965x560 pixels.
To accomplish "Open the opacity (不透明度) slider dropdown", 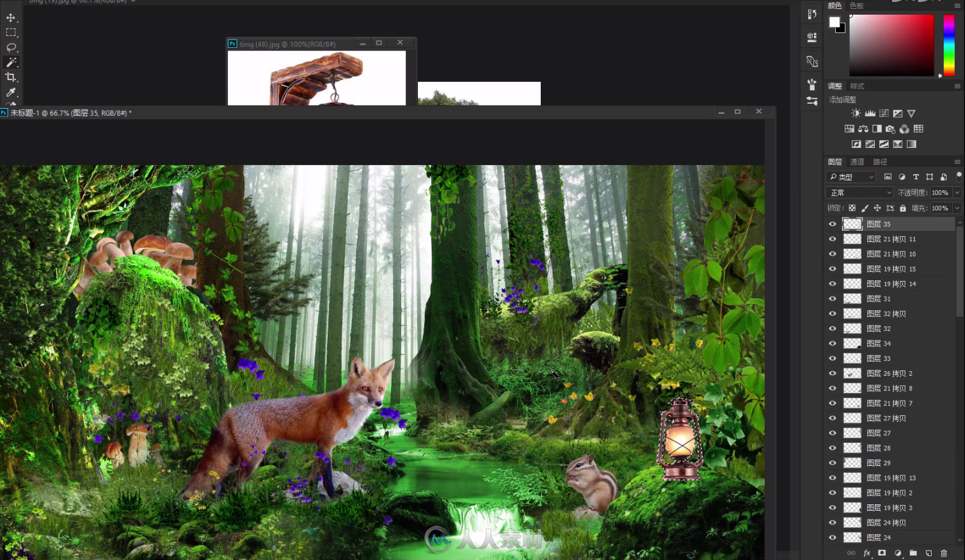I will (957, 193).
